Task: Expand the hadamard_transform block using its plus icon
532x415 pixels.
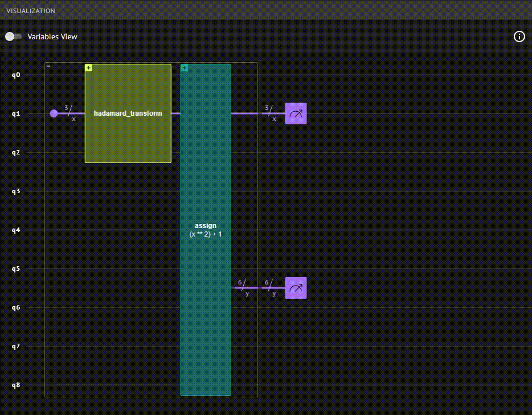Action: coord(88,67)
